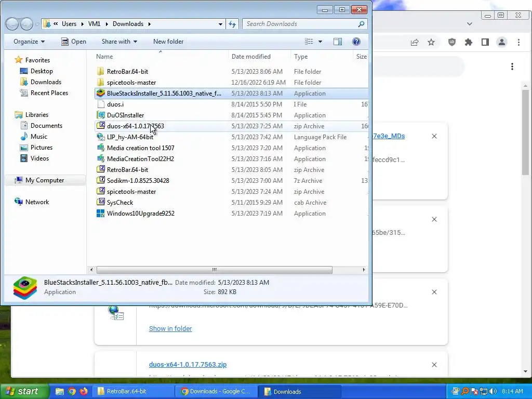Open the duos-x64-1.0.17.7563.zip download link
Screen dimensions: 532x399
point(188,364)
